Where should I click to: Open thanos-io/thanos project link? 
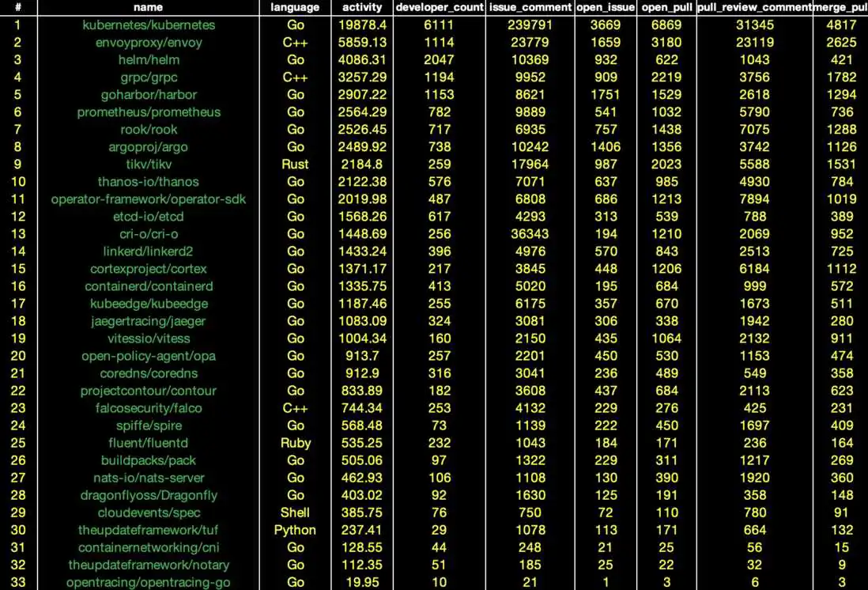[x=149, y=182]
